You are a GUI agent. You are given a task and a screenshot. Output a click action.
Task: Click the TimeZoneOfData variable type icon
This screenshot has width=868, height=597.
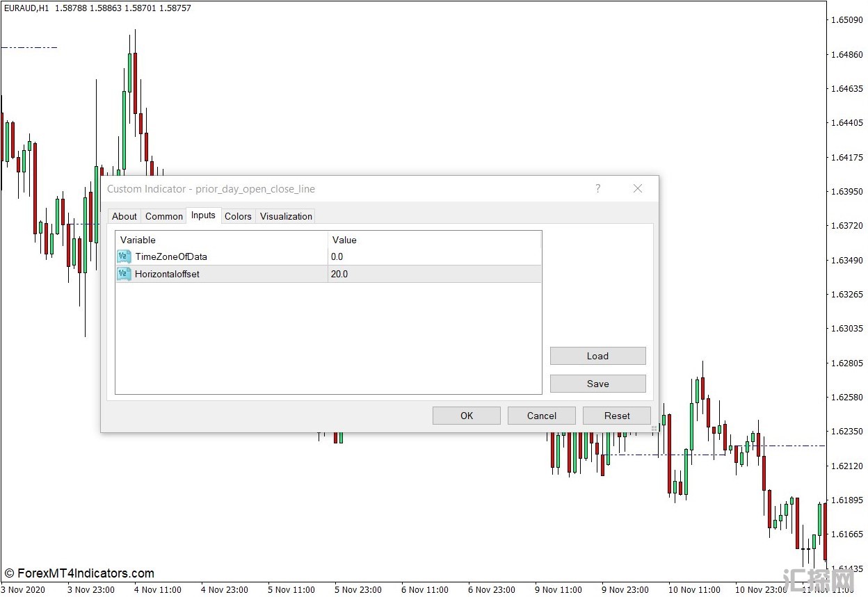tap(124, 256)
